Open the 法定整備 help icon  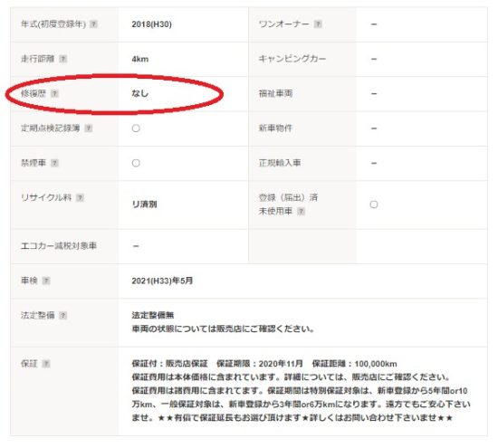tap(63, 315)
